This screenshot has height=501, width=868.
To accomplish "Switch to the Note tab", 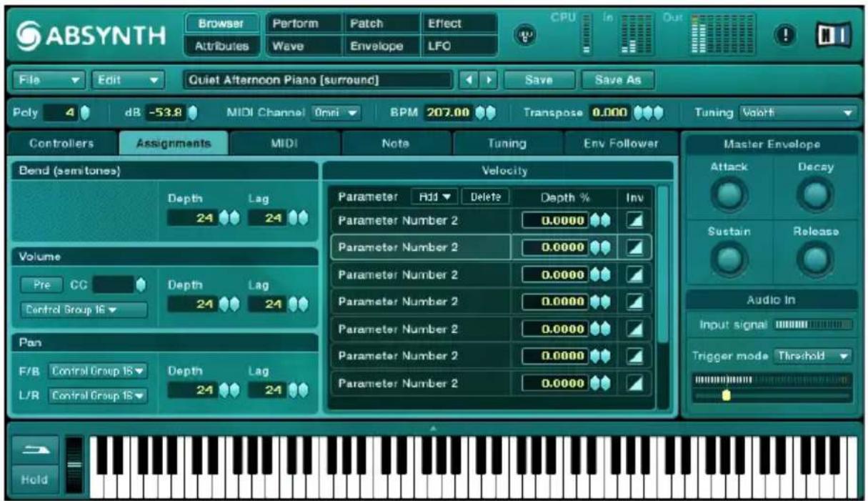I will click(395, 144).
